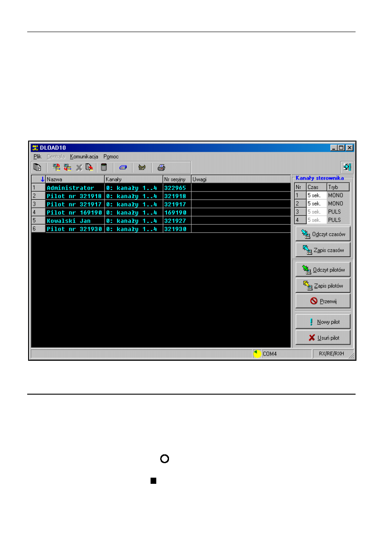Image resolution: width=392 pixels, height=555 pixels.
Task: Click the first pilot read icon in toolbar
Action: coord(56,167)
